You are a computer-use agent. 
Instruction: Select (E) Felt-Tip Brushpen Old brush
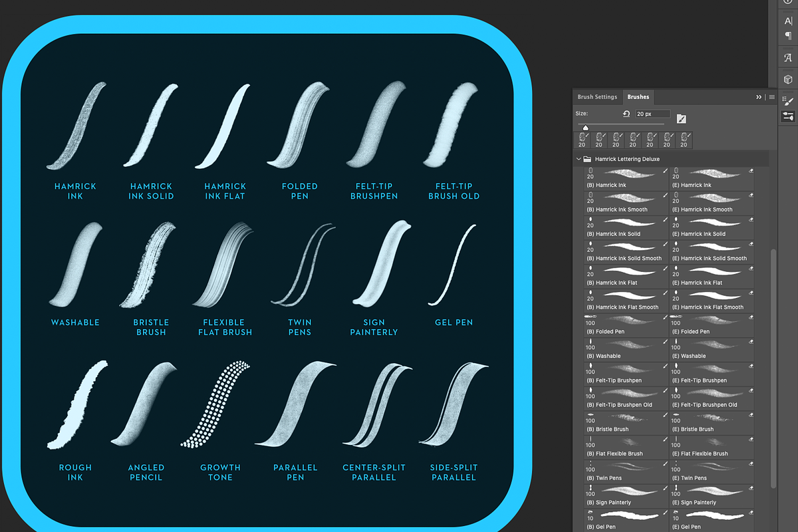[x=712, y=398]
